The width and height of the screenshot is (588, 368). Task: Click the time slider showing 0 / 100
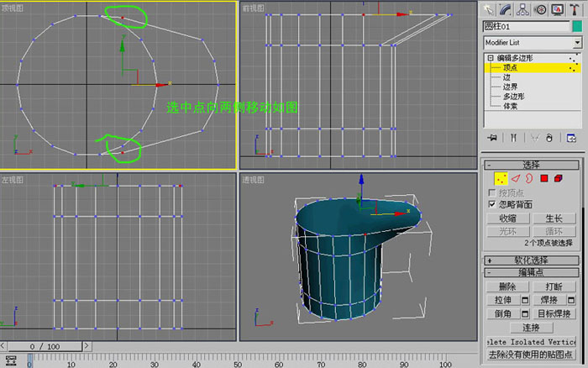click(x=45, y=346)
